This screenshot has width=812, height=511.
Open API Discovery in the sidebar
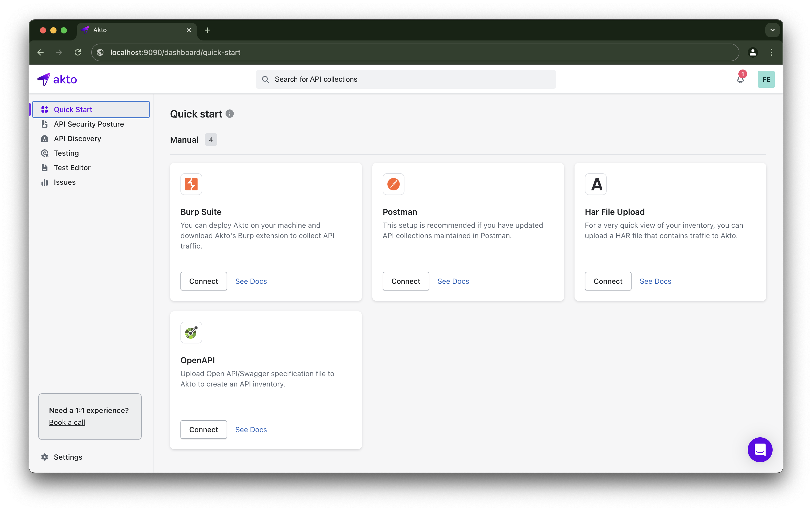coord(77,139)
